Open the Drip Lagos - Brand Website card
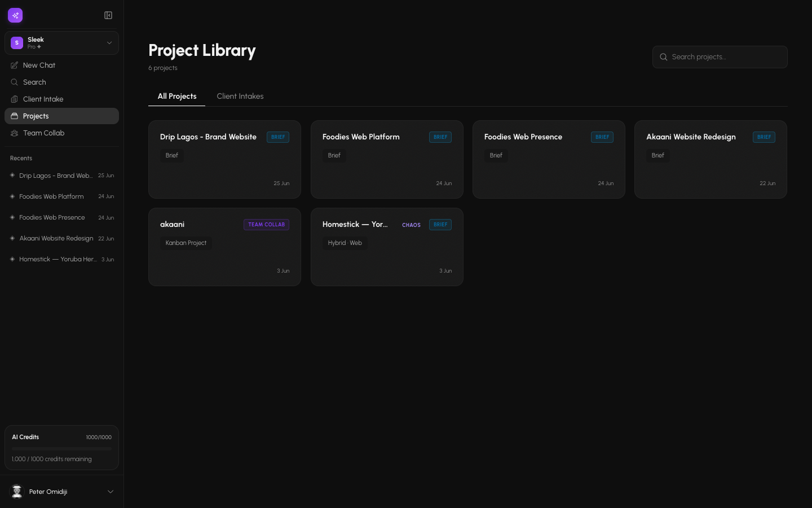This screenshot has width=812, height=508. tap(224, 159)
